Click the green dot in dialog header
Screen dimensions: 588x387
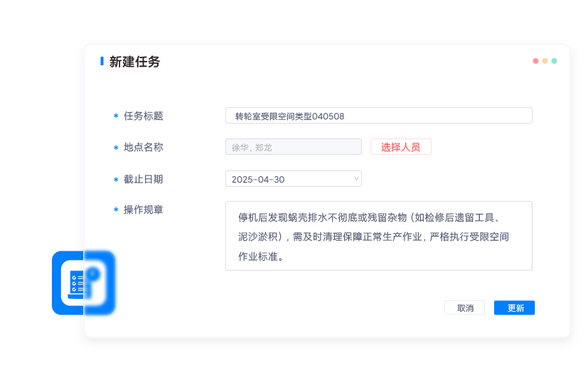tap(554, 61)
